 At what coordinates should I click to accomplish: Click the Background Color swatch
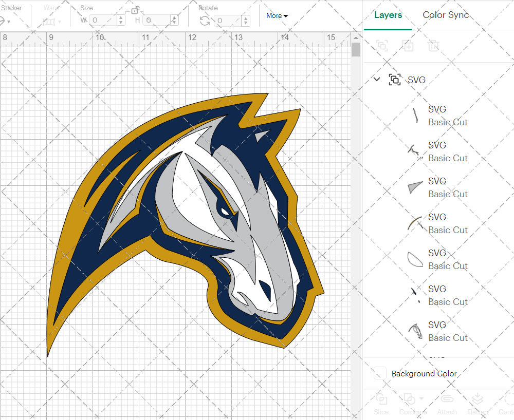379,374
